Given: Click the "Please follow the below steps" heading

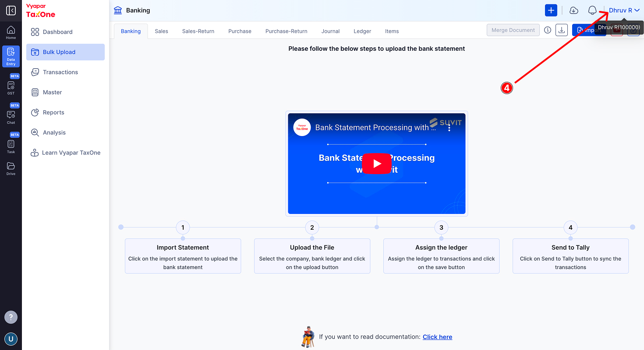Looking at the screenshot, I should (377, 49).
